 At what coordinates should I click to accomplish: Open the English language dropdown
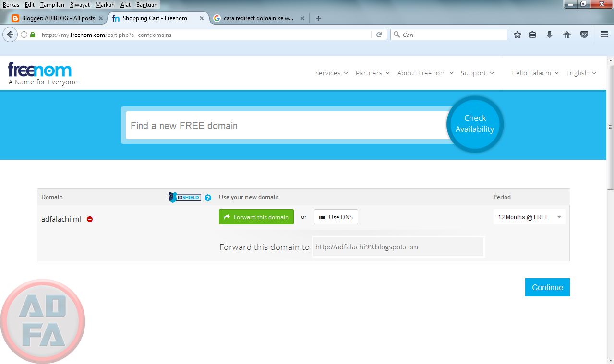581,73
